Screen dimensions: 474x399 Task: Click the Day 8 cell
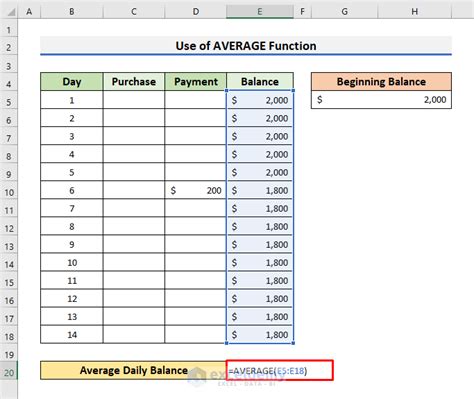point(72,226)
